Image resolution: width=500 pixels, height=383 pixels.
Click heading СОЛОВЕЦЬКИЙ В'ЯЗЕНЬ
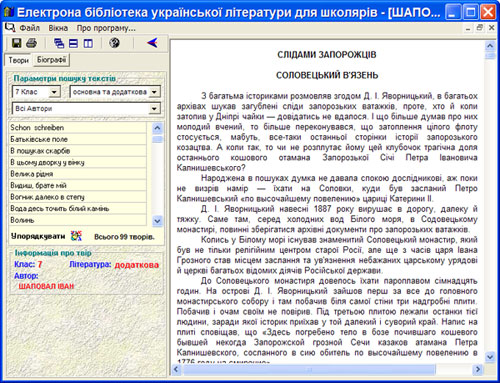tap(327, 75)
